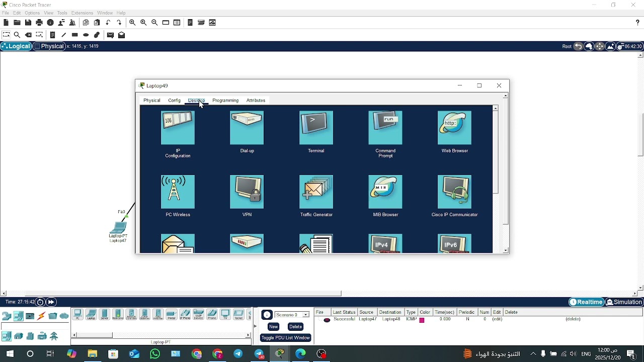
Task: Click the (edit) link for the PDU
Action: [498, 319]
